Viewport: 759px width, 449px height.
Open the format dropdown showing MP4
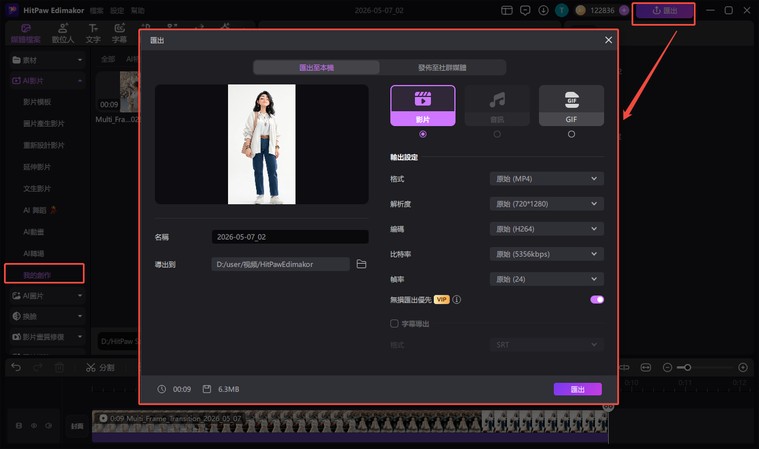pyautogui.click(x=546, y=179)
